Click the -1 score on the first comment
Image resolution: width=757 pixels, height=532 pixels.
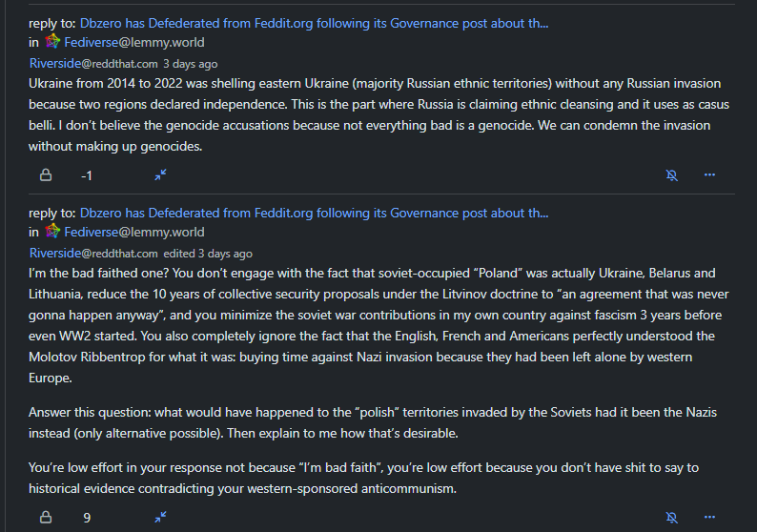pyautogui.click(x=87, y=175)
